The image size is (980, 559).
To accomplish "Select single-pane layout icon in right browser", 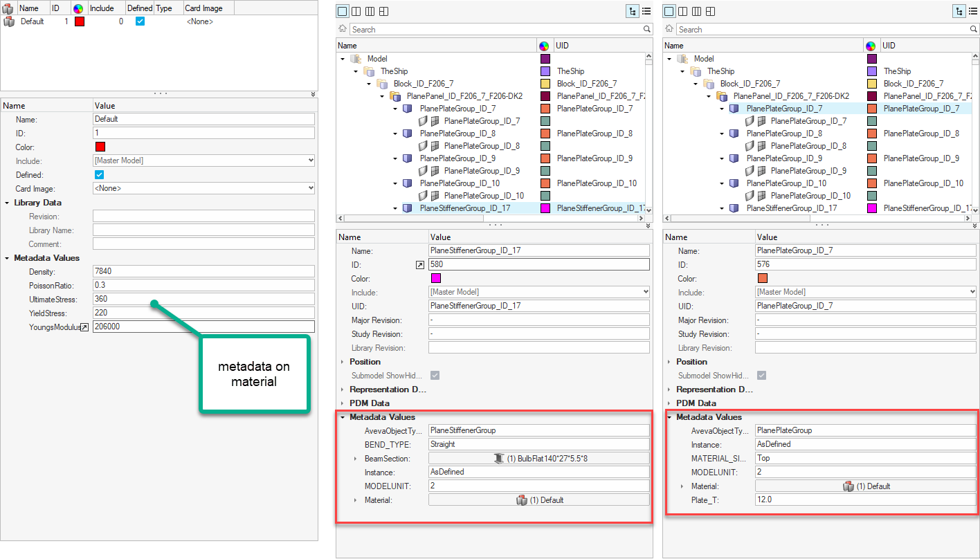I will (x=669, y=11).
